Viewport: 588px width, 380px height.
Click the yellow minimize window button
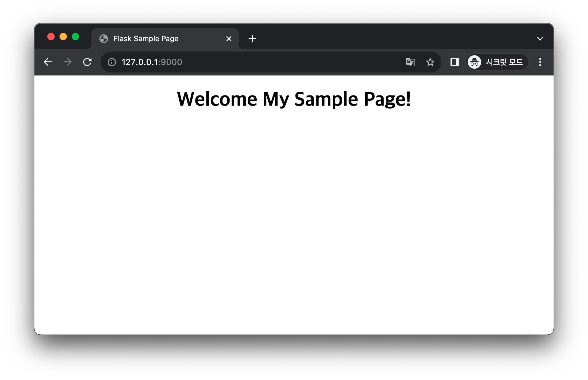point(63,37)
